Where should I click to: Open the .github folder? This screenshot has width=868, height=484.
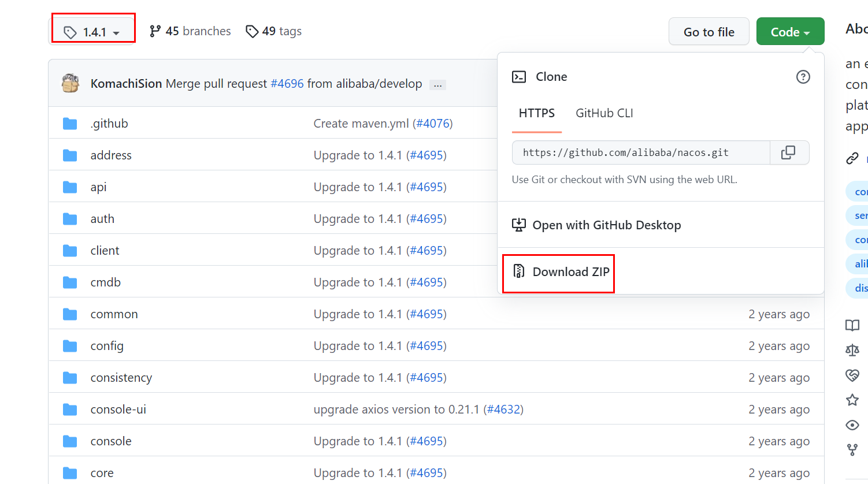click(x=109, y=124)
